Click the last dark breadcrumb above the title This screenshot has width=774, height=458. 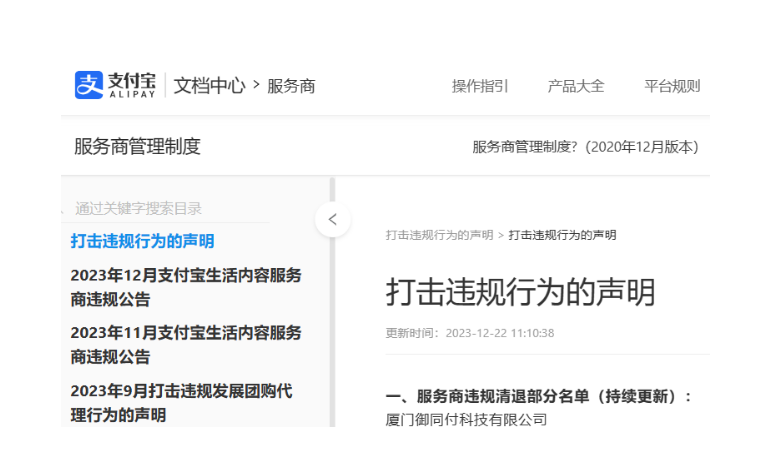[562, 235]
